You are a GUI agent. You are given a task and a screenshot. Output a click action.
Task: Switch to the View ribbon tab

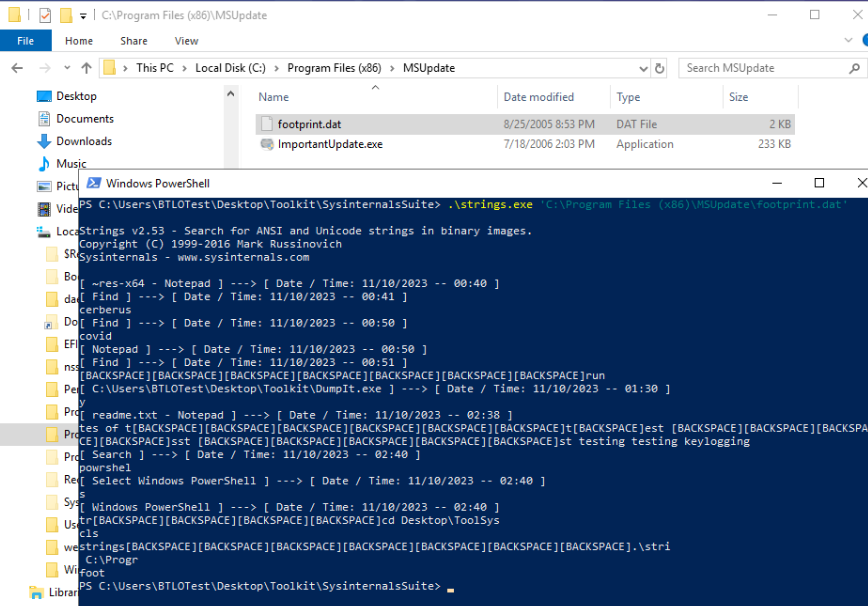[187, 41]
